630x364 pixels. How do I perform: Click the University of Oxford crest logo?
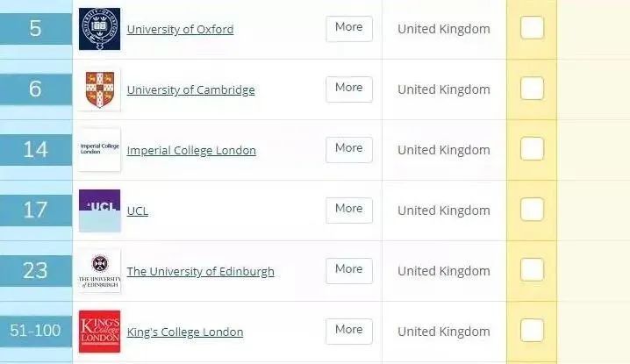coord(99,29)
